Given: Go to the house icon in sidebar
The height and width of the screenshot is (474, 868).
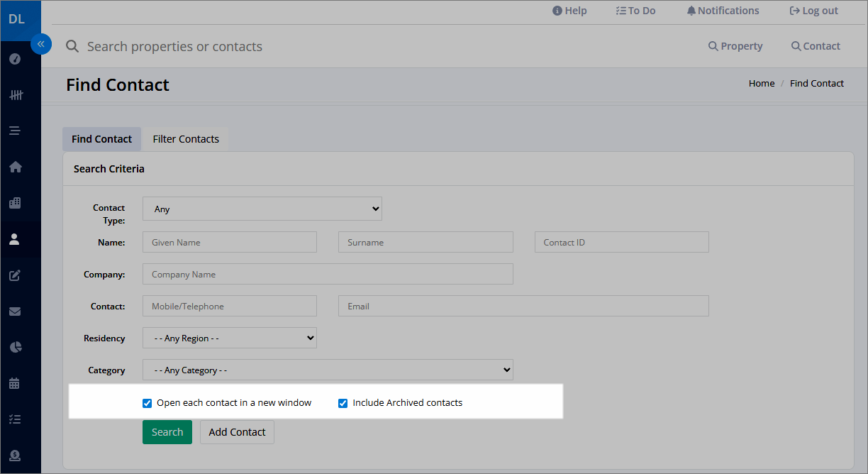Looking at the screenshot, I should [x=15, y=167].
